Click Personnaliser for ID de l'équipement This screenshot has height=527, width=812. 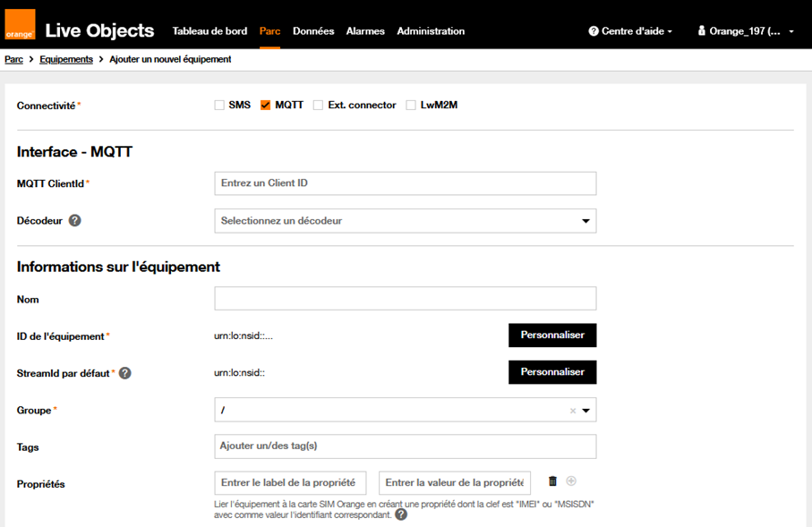click(552, 336)
